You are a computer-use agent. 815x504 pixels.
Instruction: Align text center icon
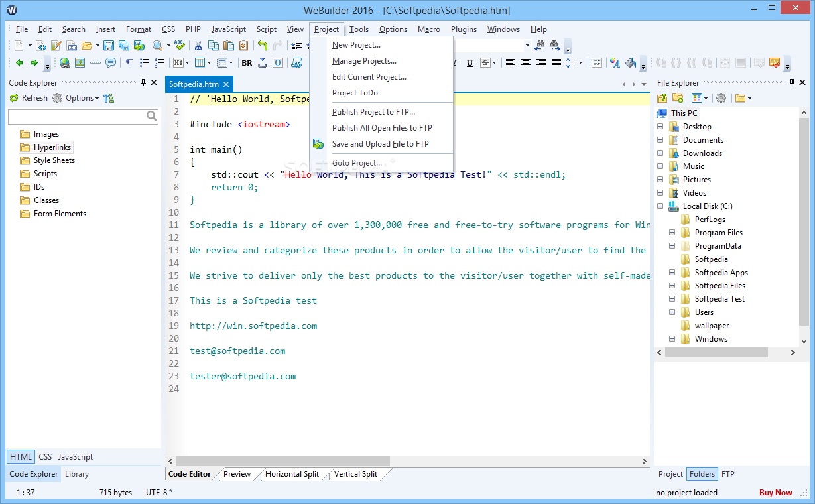(526, 63)
